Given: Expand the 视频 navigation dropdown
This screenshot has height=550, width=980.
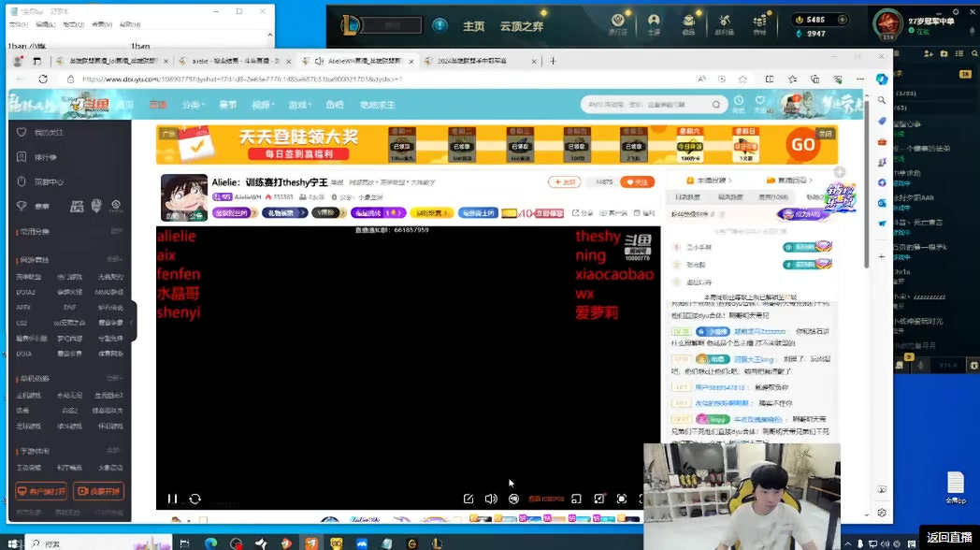Looking at the screenshot, I should click(x=263, y=105).
